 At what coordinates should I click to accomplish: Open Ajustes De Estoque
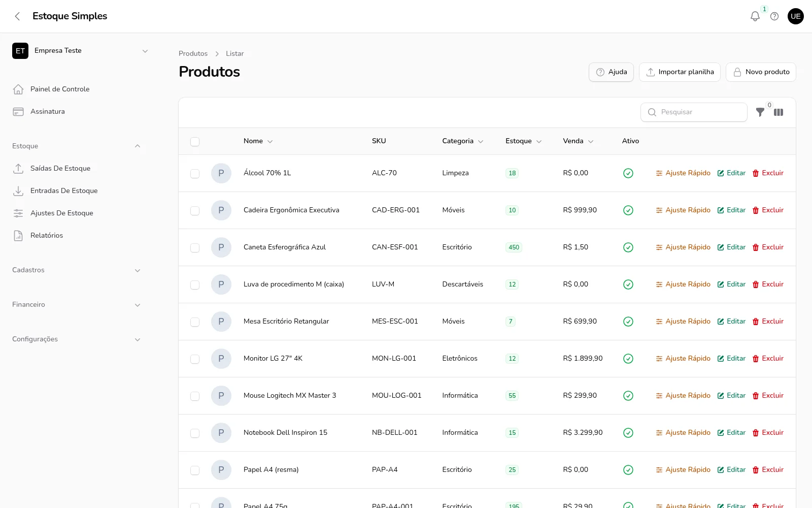pyautogui.click(x=77, y=213)
